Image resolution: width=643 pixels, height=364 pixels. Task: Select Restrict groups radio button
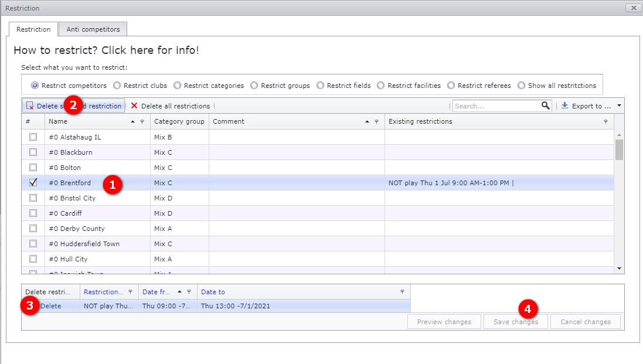[254, 85]
